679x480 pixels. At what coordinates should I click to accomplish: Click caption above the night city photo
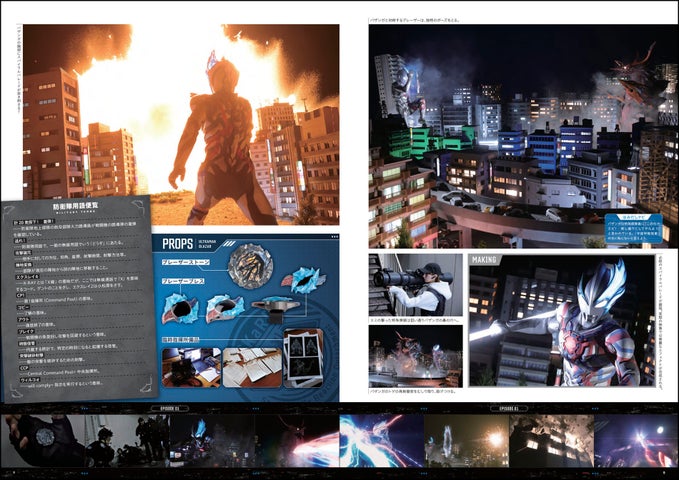[x=415, y=20]
